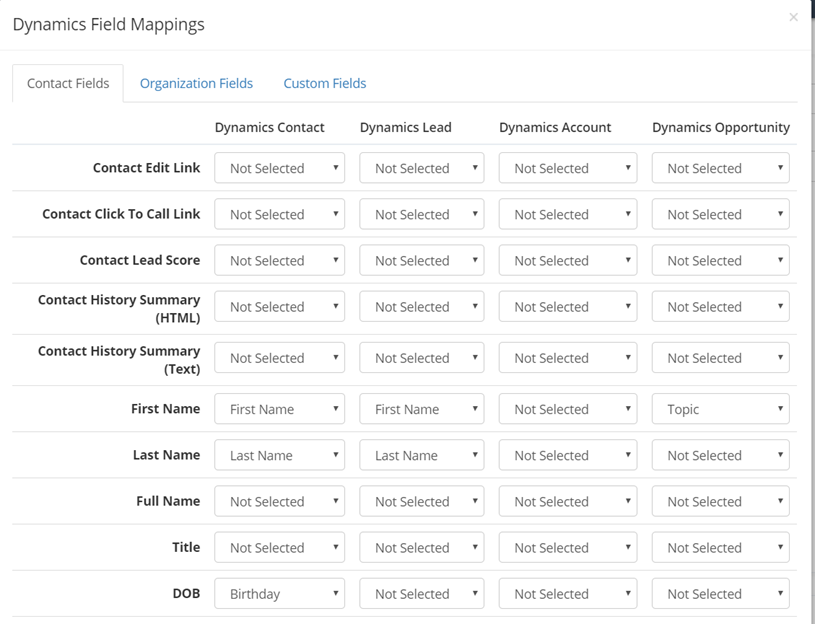Click the Dynamics Opportunity column header
Viewport: 815px width, 624px height.
[x=721, y=128]
